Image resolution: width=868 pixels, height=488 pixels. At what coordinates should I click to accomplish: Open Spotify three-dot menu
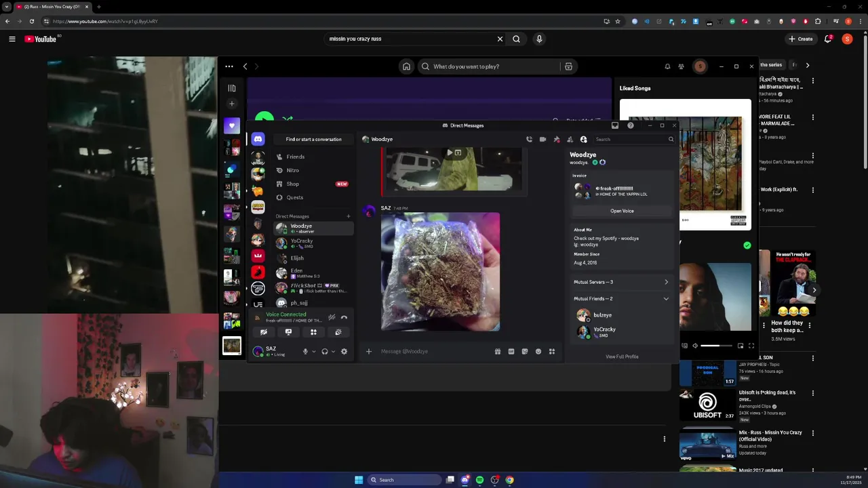pos(229,66)
